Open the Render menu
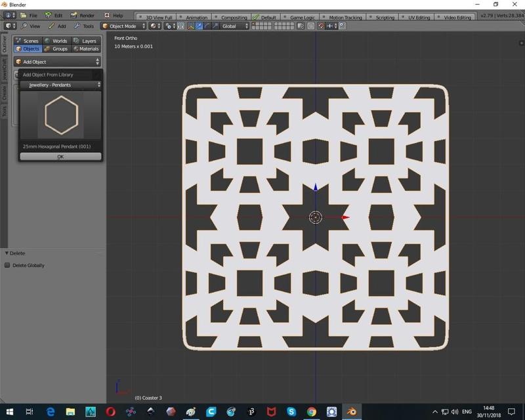 tap(87, 15)
